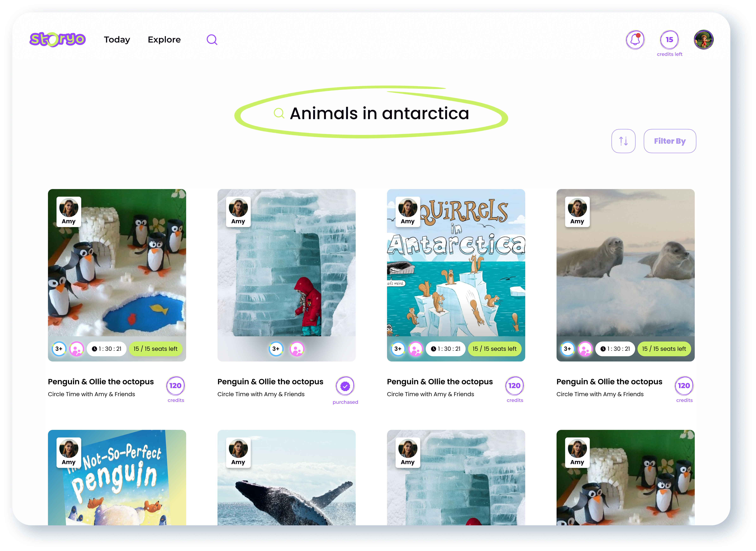Screen dimensions: 756x551
Task: Click 3+ age badge on seals card
Action: coord(567,349)
